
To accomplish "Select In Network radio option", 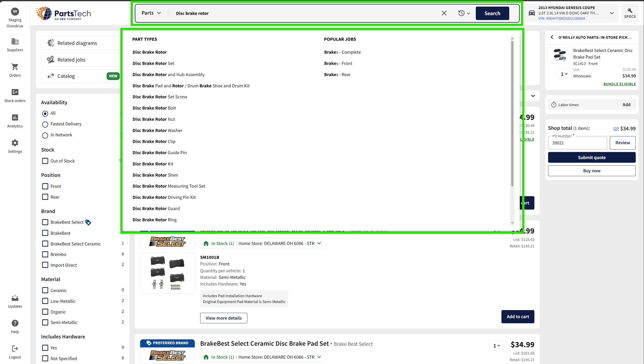I will pyautogui.click(x=45, y=135).
